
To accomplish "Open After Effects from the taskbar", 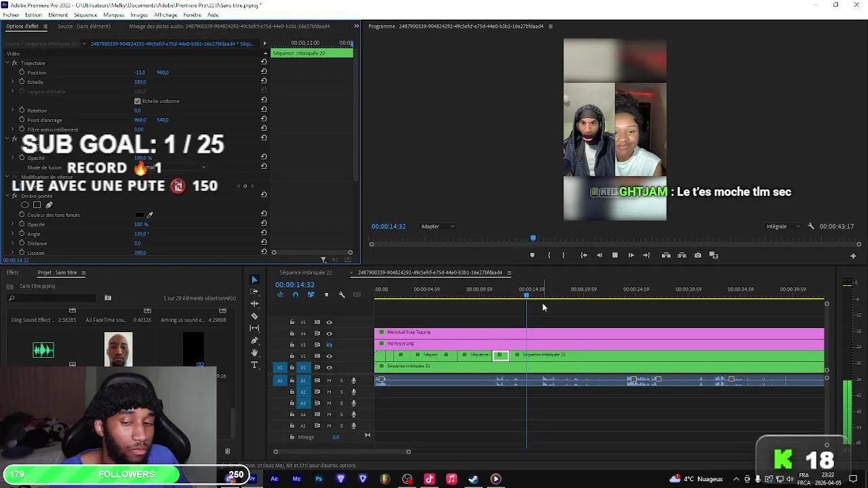I will coord(274,479).
